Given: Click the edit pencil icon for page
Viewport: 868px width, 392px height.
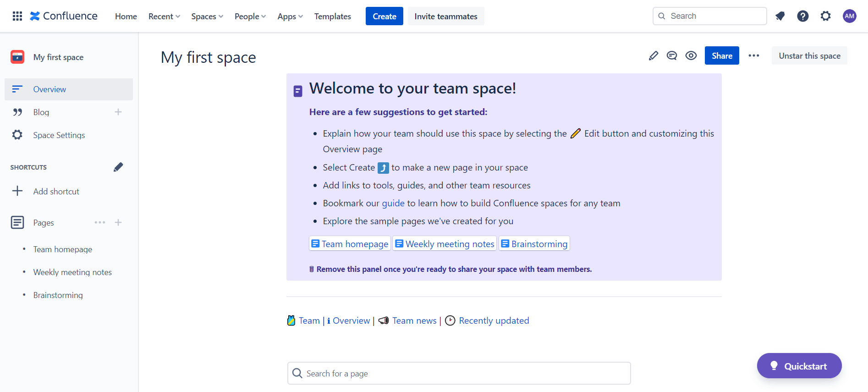Looking at the screenshot, I should click(x=654, y=55).
